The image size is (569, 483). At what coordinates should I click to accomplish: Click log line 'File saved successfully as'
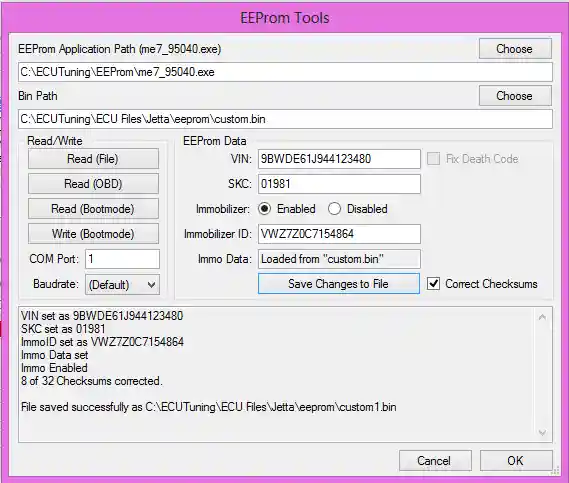209,407
